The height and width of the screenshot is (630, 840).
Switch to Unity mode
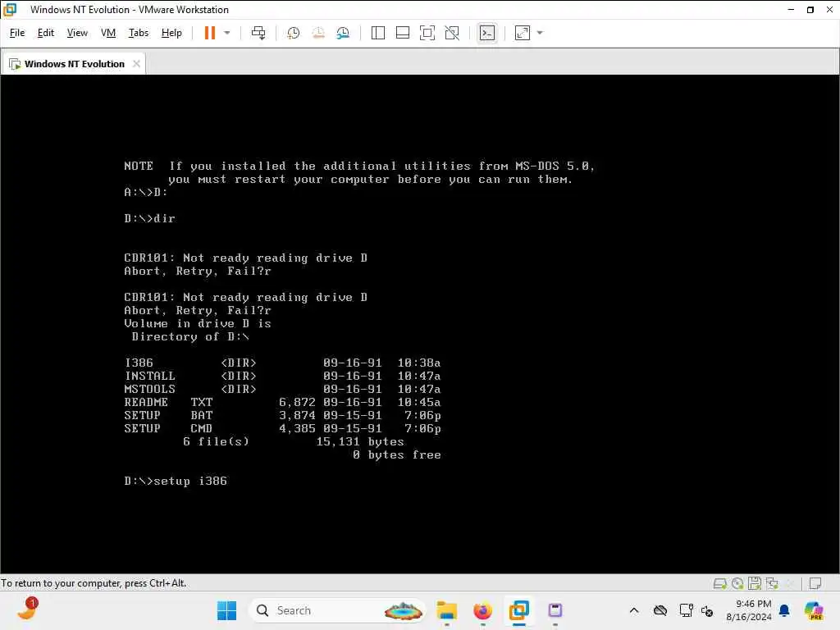pos(452,33)
